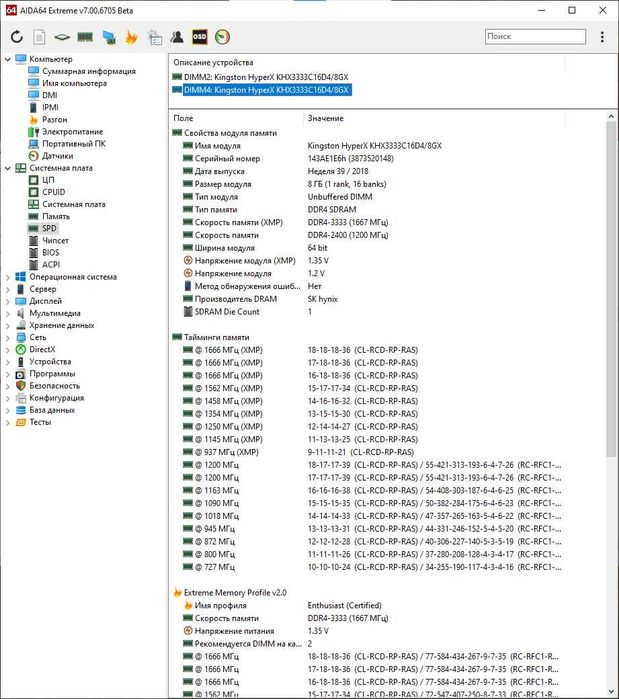
Task: Select the DIMM2 Kingston HyperX device
Action: click(x=266, y=77)
